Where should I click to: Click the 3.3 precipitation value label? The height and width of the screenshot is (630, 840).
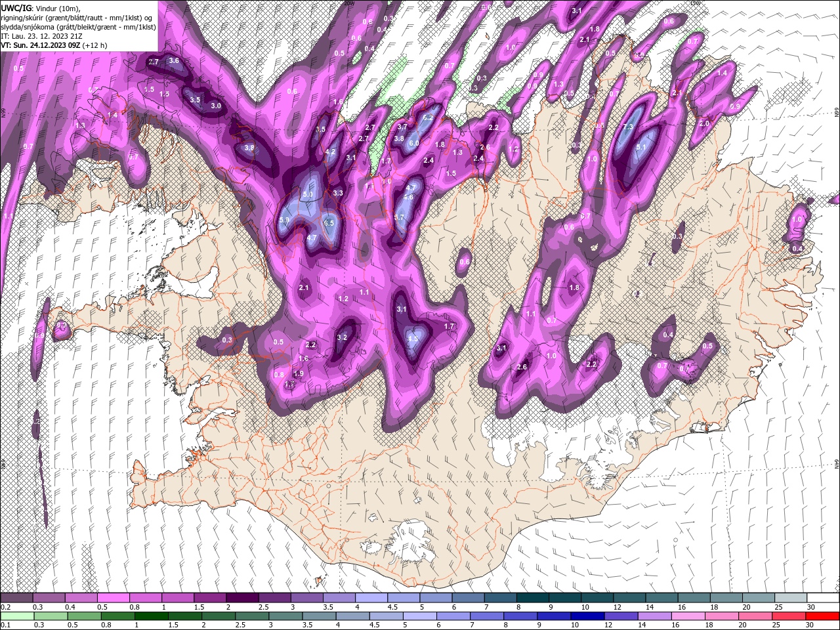[338, 193]
